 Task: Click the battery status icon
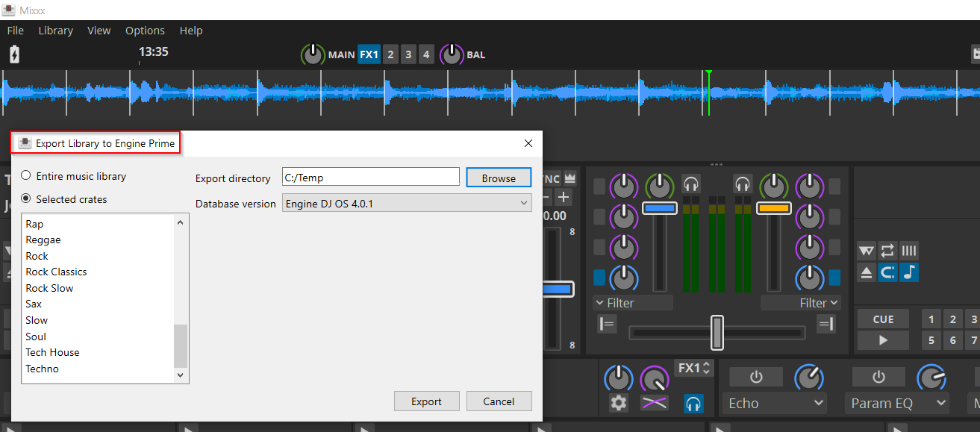tap(14, 54)
